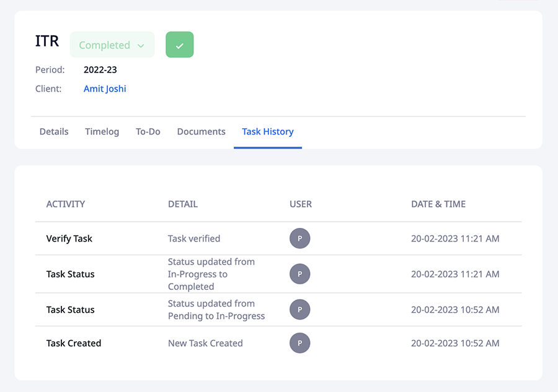Open the Timelog tab
The height and width of the screenshot is (392, 558).
coord(102,131)
